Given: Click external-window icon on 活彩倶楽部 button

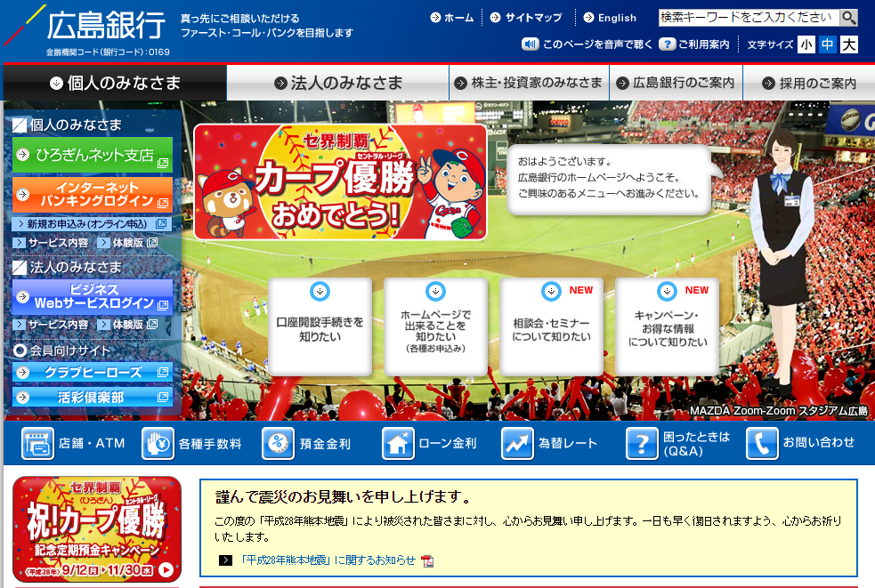Looking at the screenshot, I should pos(163,398).
